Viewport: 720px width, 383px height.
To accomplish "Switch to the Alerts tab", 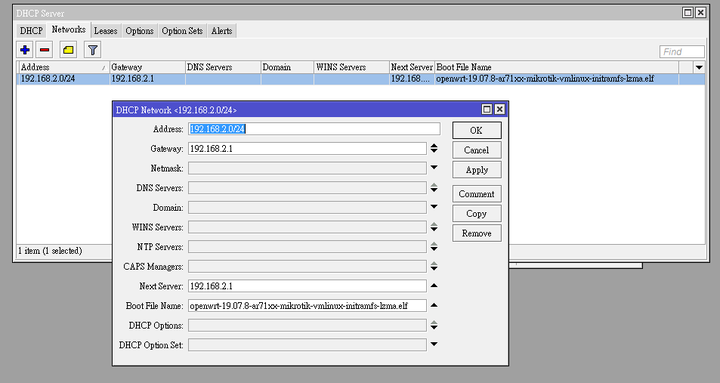I will [x=222, y=31].
